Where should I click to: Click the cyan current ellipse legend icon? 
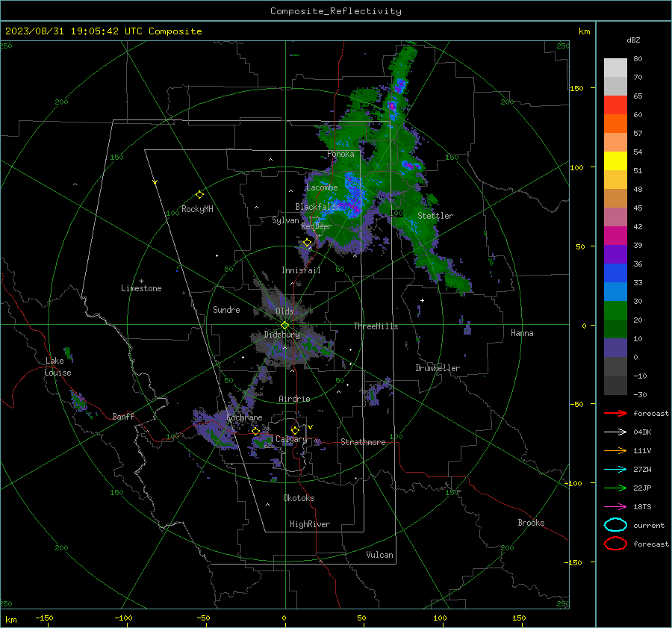click(615, 525)
